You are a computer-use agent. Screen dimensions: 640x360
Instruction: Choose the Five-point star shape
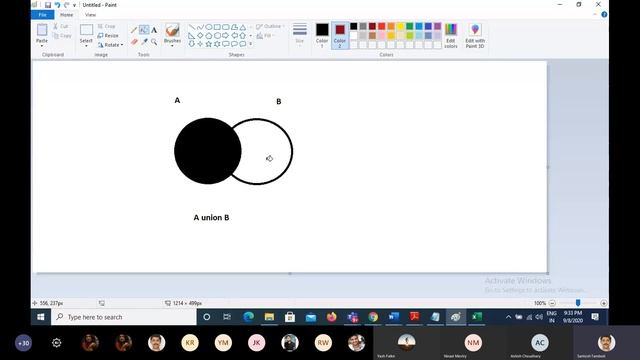point(209,44)
